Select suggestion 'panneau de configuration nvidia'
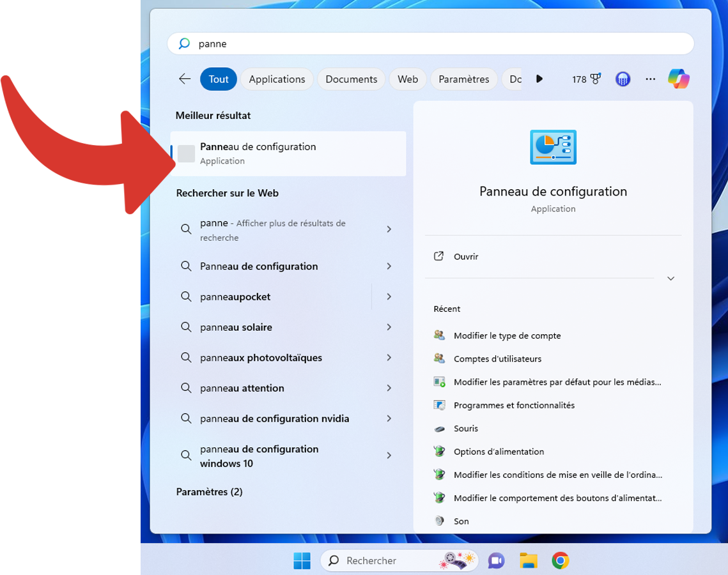 [274, 418]
